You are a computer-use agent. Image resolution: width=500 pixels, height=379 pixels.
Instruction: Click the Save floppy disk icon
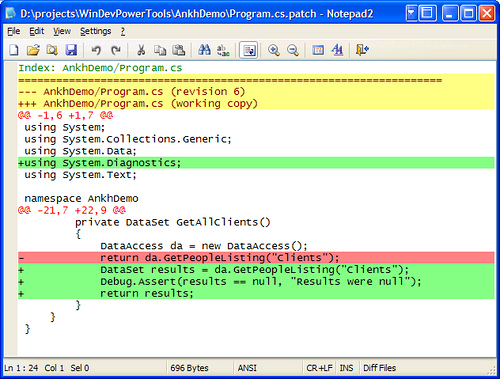click(x=71, y=50)
